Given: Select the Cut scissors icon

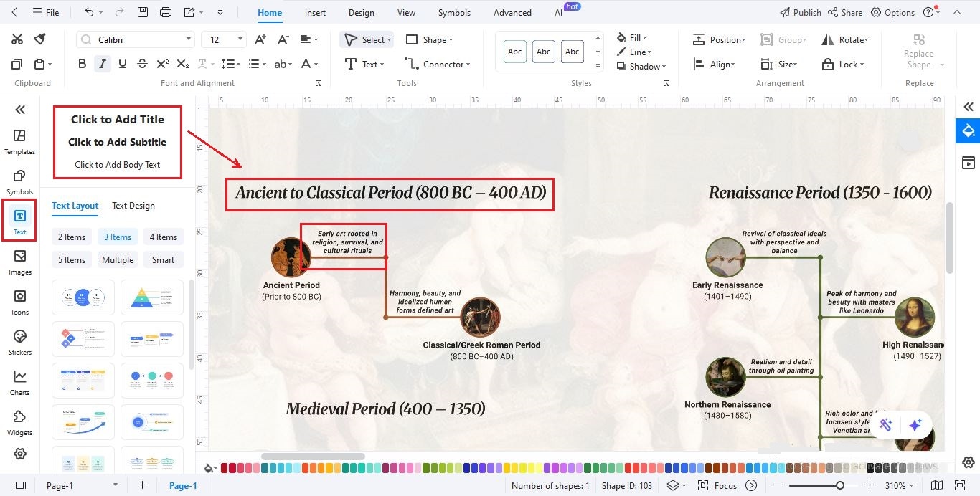Looking at the screenshot, I should point(17,39).
